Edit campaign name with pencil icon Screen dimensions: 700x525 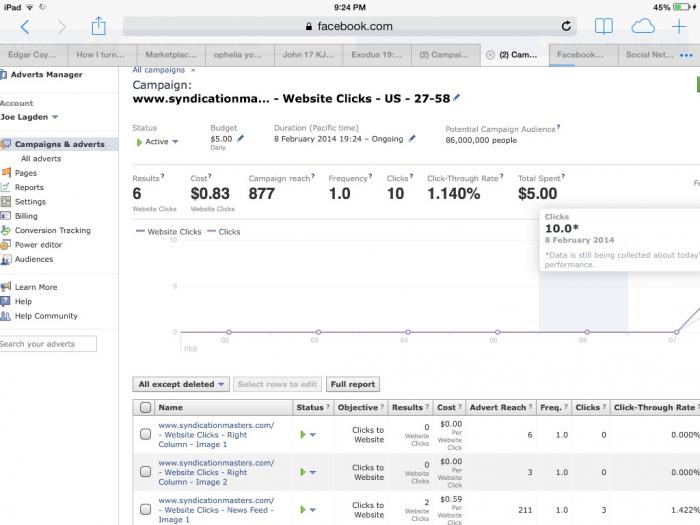(456, 97)
